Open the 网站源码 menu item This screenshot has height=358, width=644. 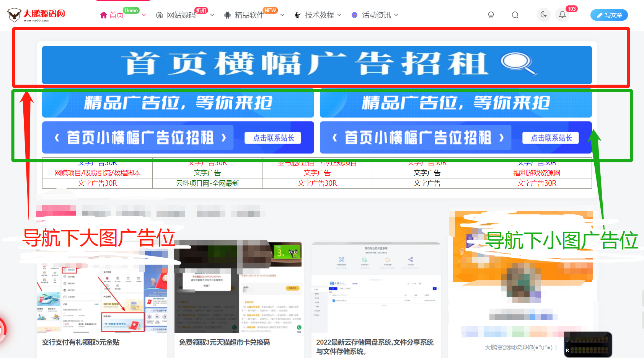[181, 15]
